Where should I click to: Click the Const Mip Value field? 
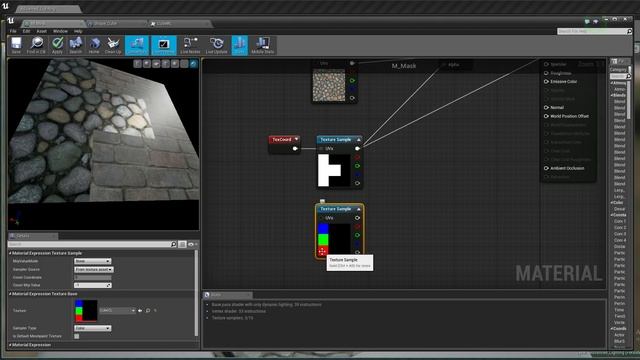(93, 285)
